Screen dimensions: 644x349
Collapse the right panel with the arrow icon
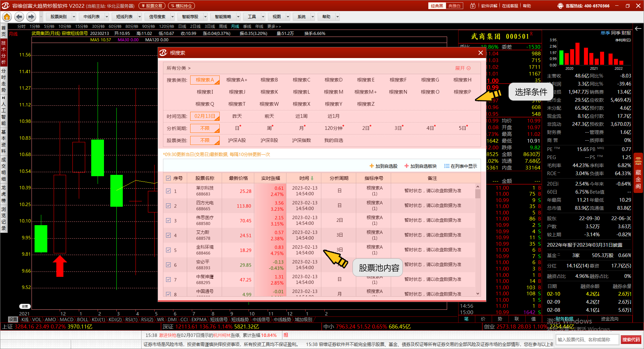click(x=638, y=29)
